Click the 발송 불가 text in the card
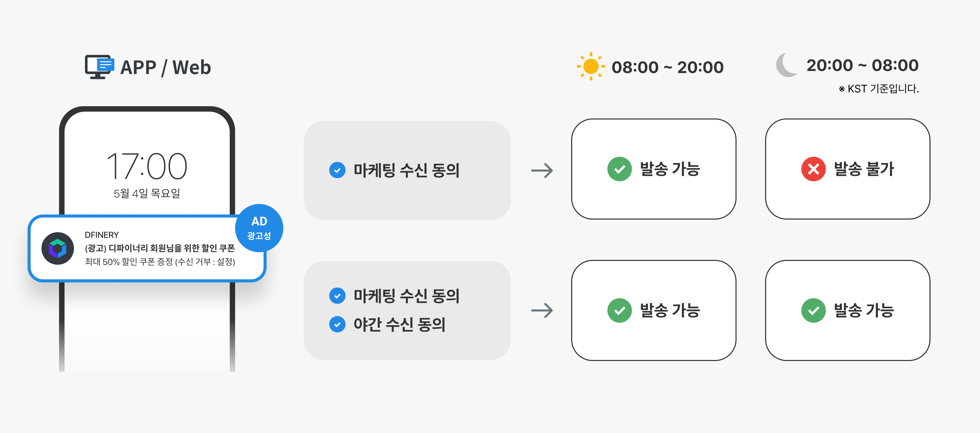Viewport: 980px width, 433px height. tap(864, 169)
